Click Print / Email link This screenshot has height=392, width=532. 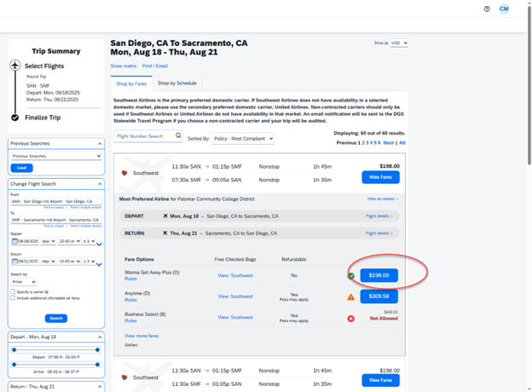[x=154, y=66]
